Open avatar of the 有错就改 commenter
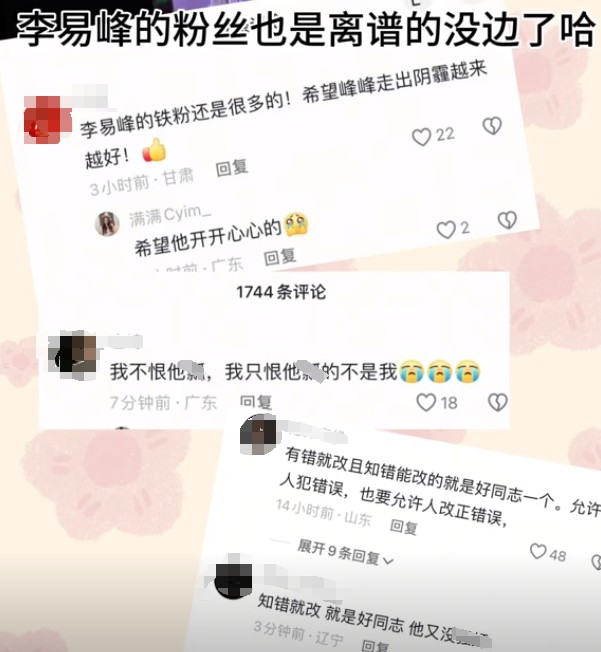This screenshot has width=601, height=652. tap(258, 435)
